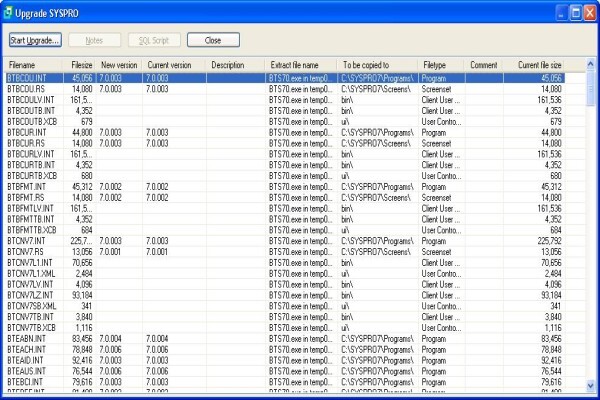Image resolution: width=600 pixels, height=400 pixels.
Task: Click the 1,116 filesize of BTCNV7TB.XCB
Action: [x=84, y=328]
